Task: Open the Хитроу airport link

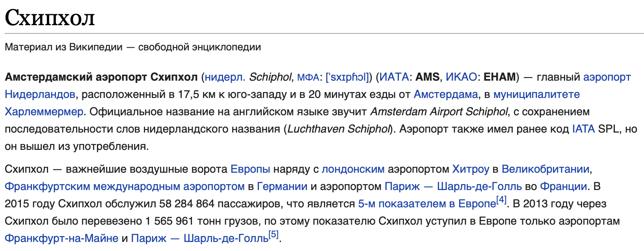Action: click(471, 169)
